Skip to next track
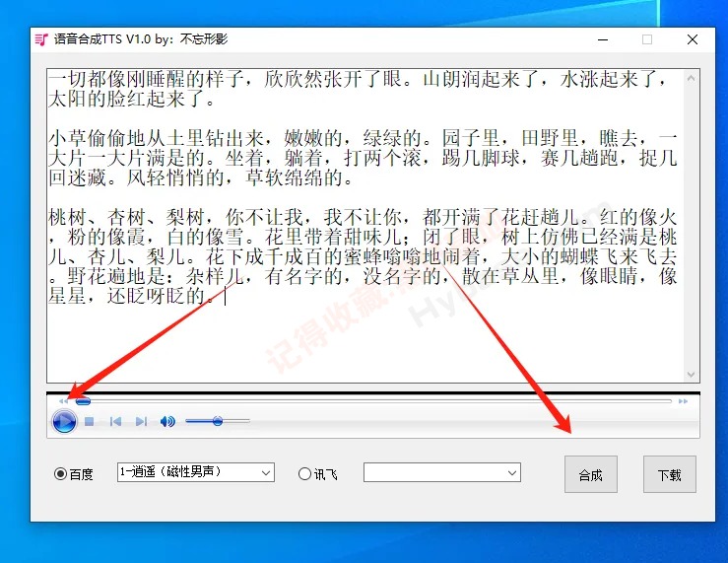728x563 pixels. pyautogui.click(x=141, y=422)
